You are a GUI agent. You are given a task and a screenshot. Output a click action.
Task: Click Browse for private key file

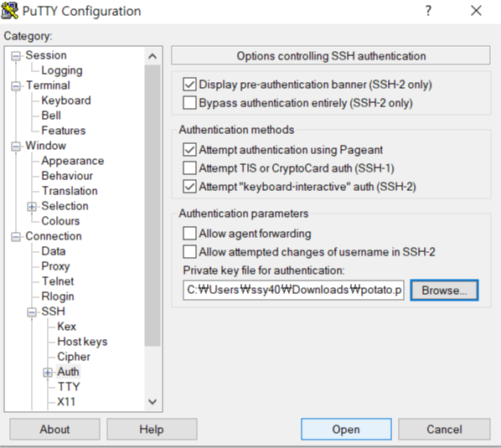pyautogui.click(x=444, y=291)
